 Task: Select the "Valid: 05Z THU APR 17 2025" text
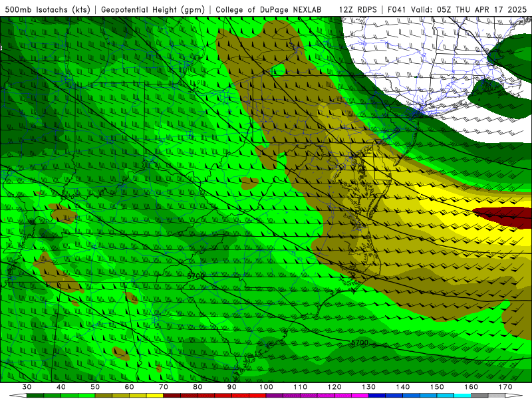(x=469, y=9)
